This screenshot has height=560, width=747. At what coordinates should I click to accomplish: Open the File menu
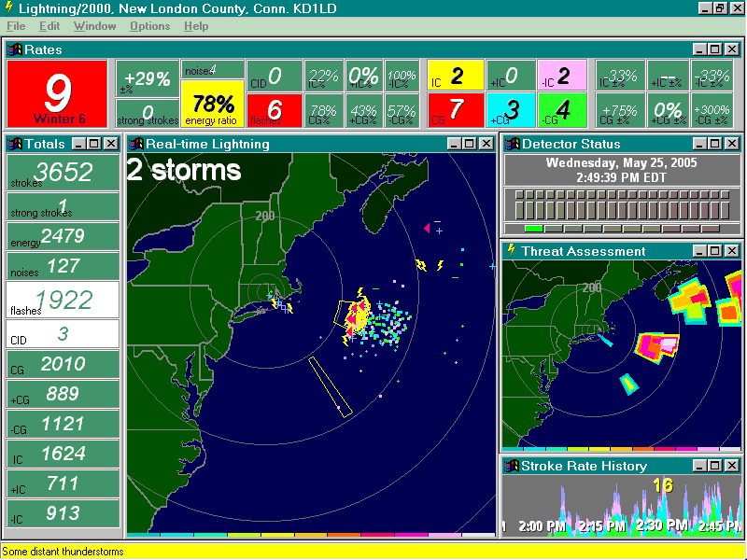[16, 26]
